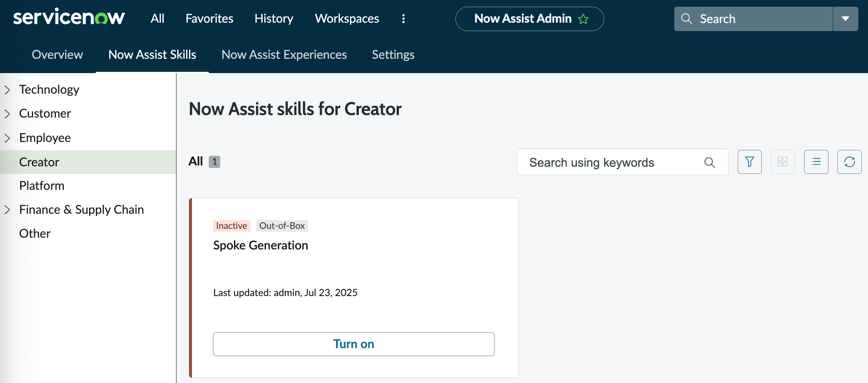The width and height of the screenshot is (868, 383).
Task: Select the Now Assist Skills tab
Action: (x=152, y=55)
